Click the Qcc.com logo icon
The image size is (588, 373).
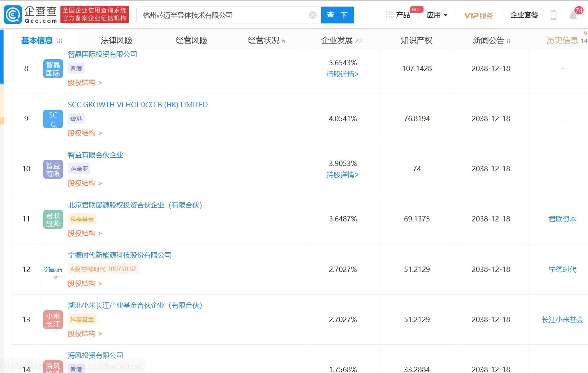[x=13, y=15]
